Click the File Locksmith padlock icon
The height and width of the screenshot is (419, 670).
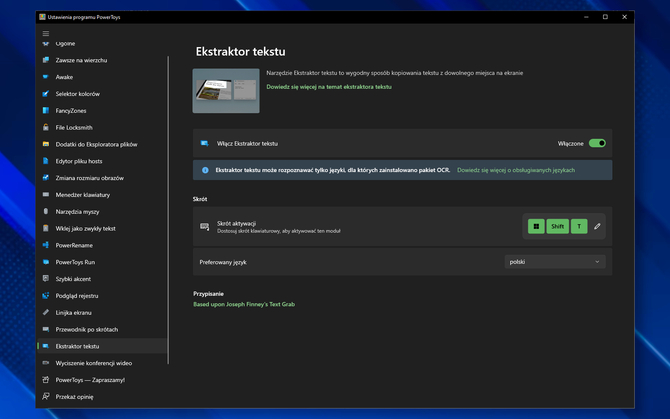tap(46, 127)
